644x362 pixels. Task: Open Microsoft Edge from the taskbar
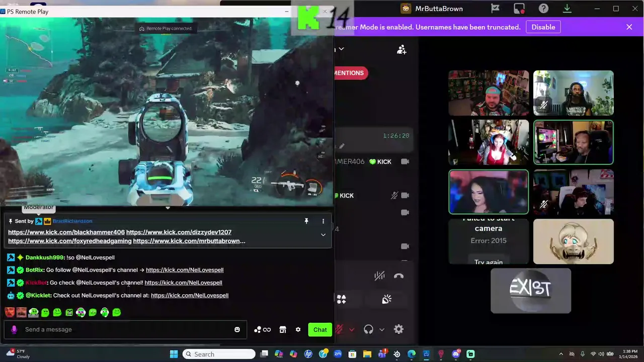click(412, 354)
